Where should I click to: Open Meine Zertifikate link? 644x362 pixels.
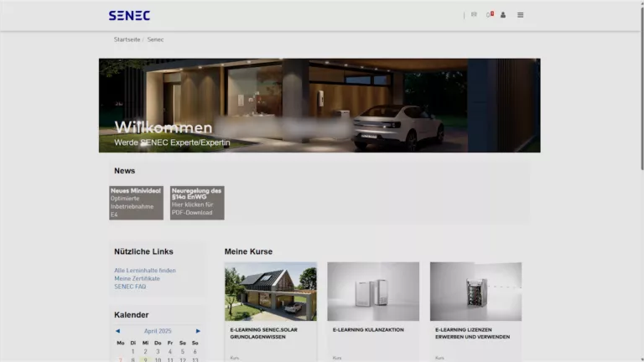click(x=138, y=278)
